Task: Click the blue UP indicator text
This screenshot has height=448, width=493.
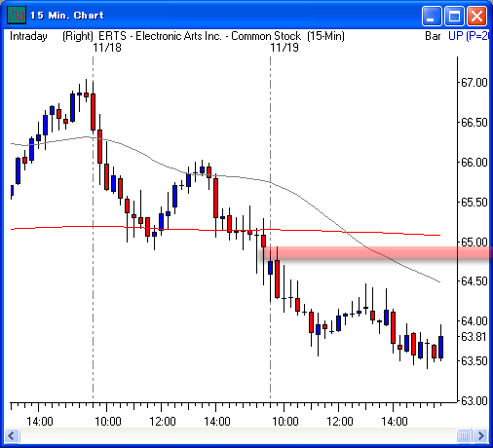Action: (468, 36)
